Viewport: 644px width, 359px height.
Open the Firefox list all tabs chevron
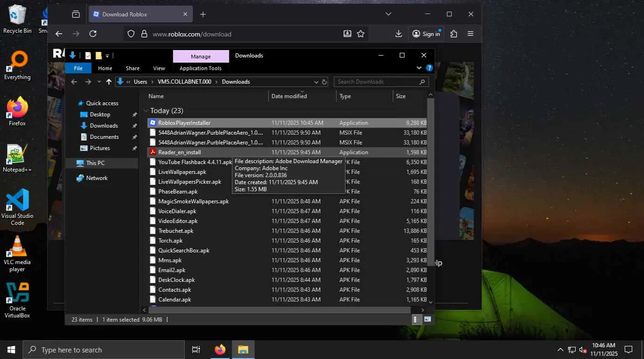pyautogui.click(x=388, y=14)
